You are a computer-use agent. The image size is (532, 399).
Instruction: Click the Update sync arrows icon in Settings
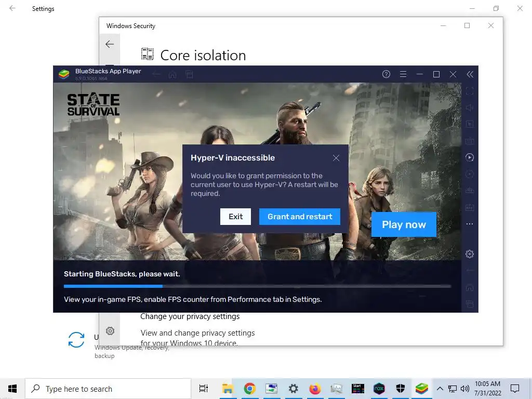coord(76,340)
